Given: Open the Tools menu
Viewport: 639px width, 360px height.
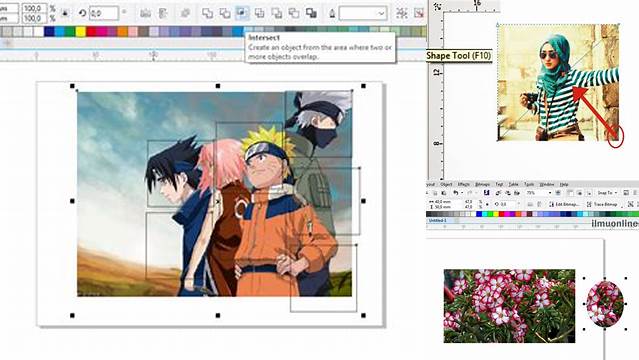Looking at the screenshot, I should (529, 184).
